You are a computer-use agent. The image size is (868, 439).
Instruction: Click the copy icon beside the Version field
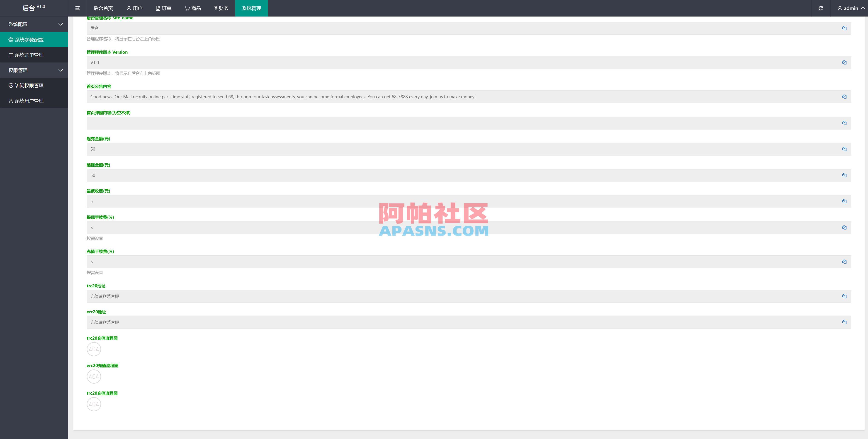click(844, 62)
